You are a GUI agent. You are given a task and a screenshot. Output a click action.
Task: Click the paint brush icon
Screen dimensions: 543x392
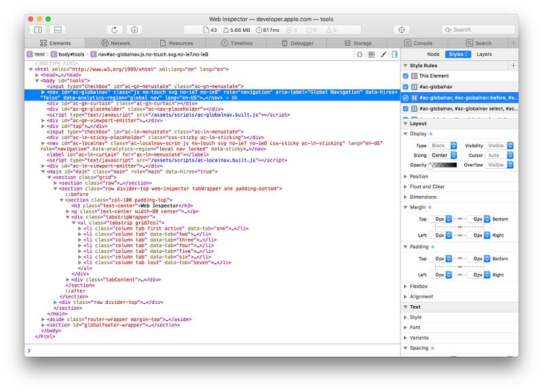383,54
